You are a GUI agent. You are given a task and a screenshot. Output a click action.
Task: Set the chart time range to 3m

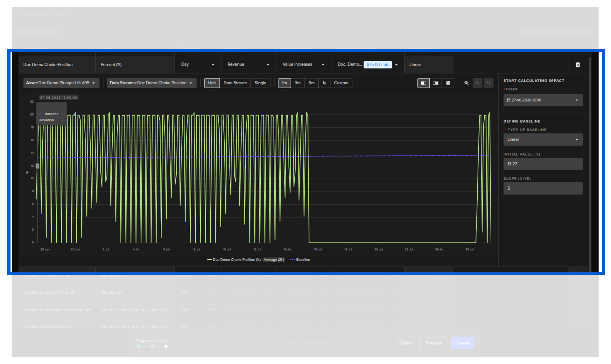pyautogui.click(x=298, y=83)
